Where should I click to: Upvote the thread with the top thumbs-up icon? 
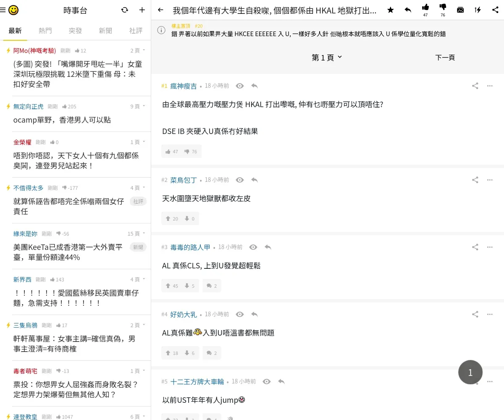coord(425,7)
